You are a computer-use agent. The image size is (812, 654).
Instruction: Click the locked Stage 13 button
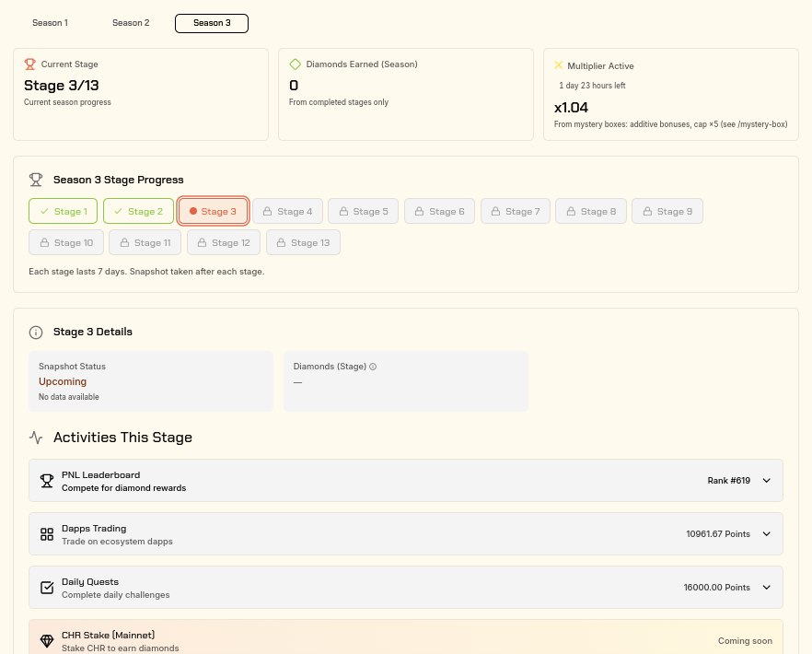point(304,242)
